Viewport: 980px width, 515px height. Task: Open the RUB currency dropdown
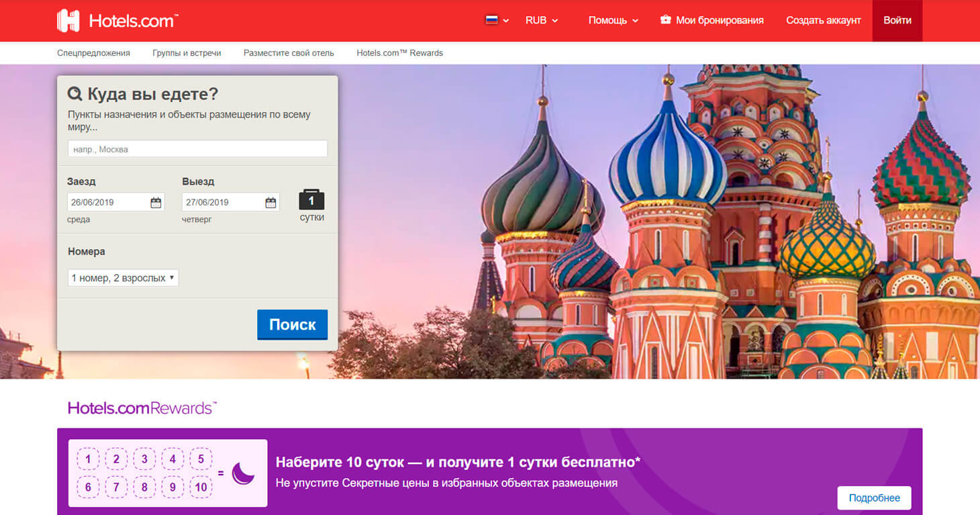coord(541,20)
